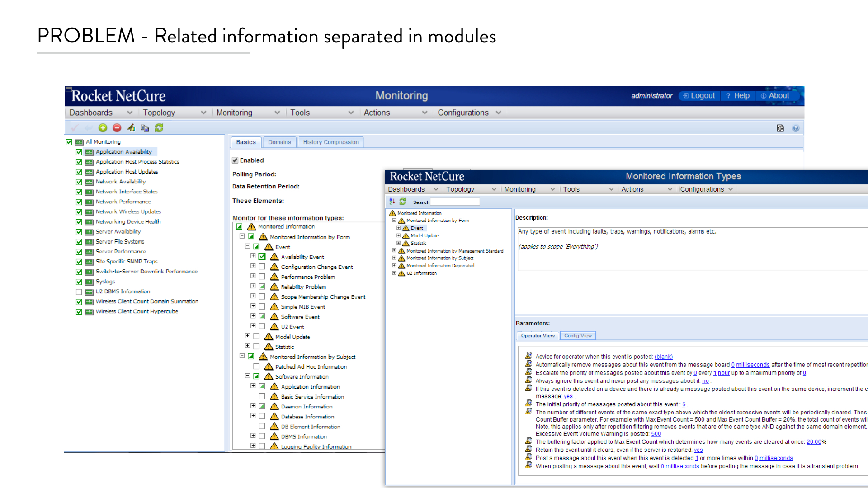The width and height of the screenshot is (868, 488).
Task: Toggle the Enabled checkbox
Action: click(x=235, y=160)
